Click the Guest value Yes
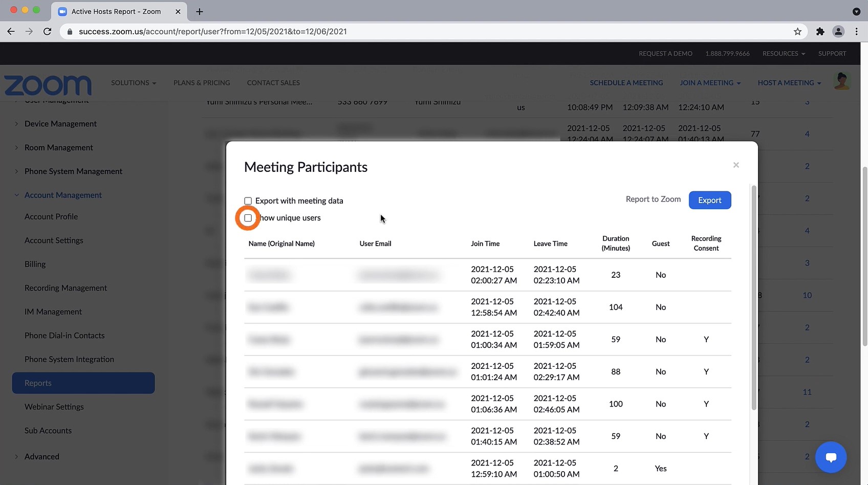The height and width of the screenshot is (485, 868). click(661, 469)
